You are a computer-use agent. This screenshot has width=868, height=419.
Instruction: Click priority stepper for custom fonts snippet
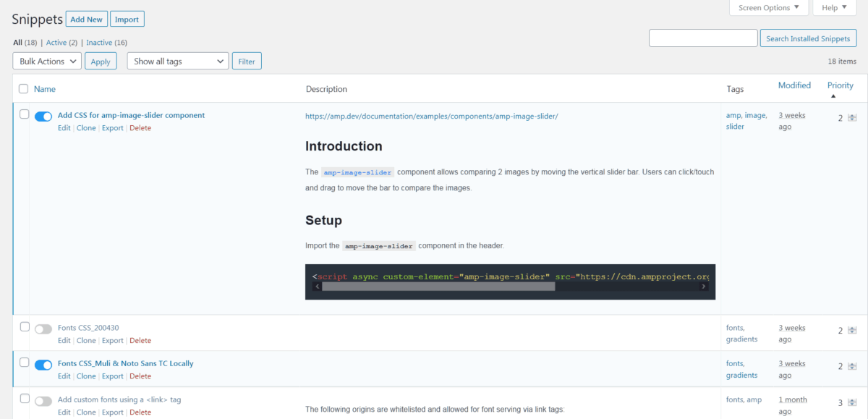852,402
